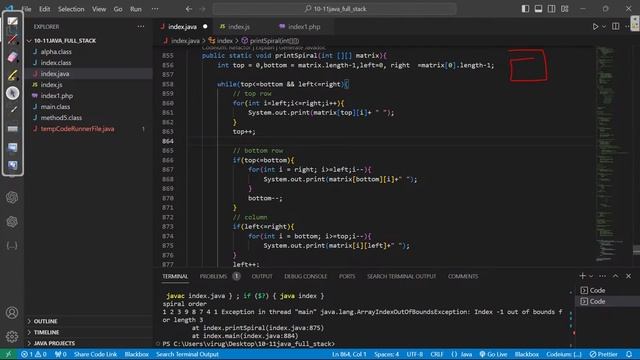Screen dimensions: 640x360
Task: Open the curly braces extension icon
Action: click(x=12, y=246)
